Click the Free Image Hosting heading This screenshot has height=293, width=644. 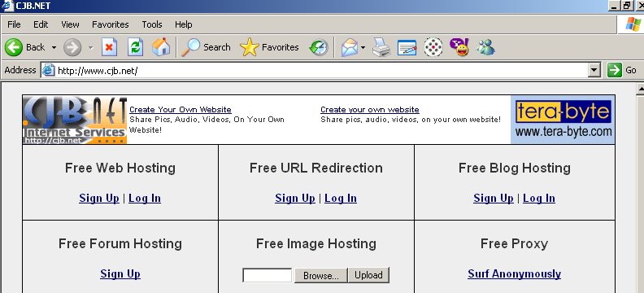[315, 243]
